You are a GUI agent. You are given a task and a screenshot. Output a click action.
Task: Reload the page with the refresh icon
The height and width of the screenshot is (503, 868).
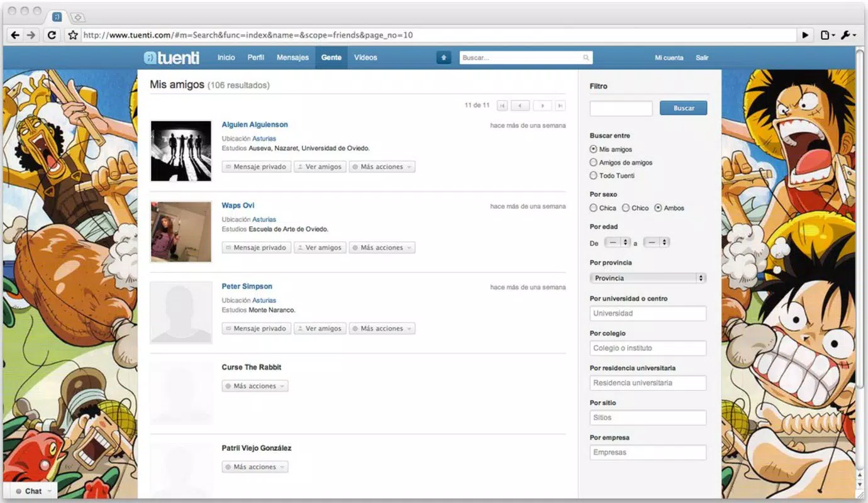[x=52, y=35]
